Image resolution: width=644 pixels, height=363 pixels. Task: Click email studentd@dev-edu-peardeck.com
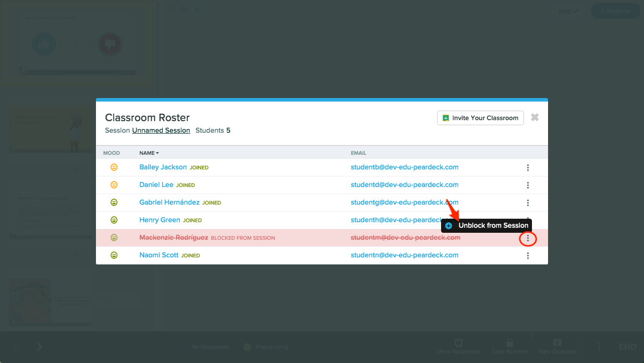404,185
